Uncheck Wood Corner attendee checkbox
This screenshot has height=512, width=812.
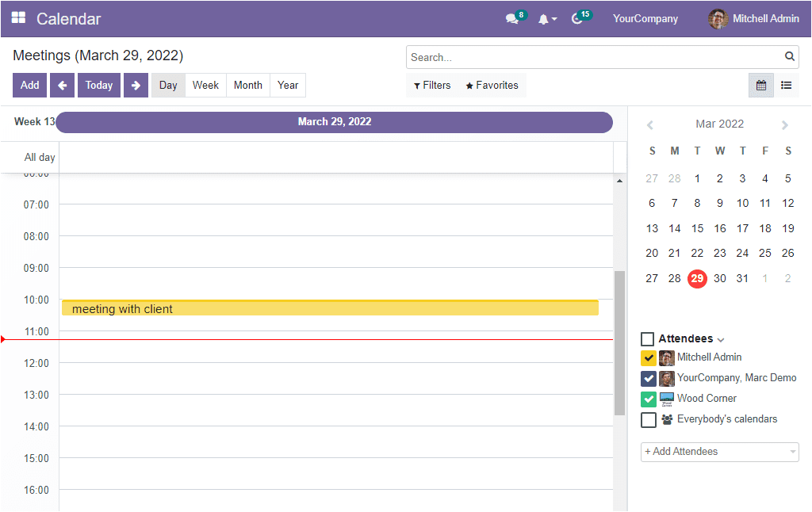(648, 399)
